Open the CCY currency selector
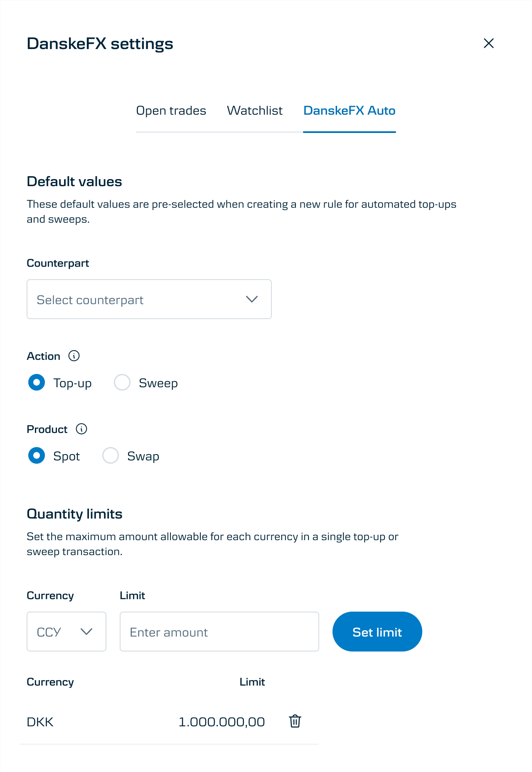Screen dimensions: 532x772 coord(66,632)
